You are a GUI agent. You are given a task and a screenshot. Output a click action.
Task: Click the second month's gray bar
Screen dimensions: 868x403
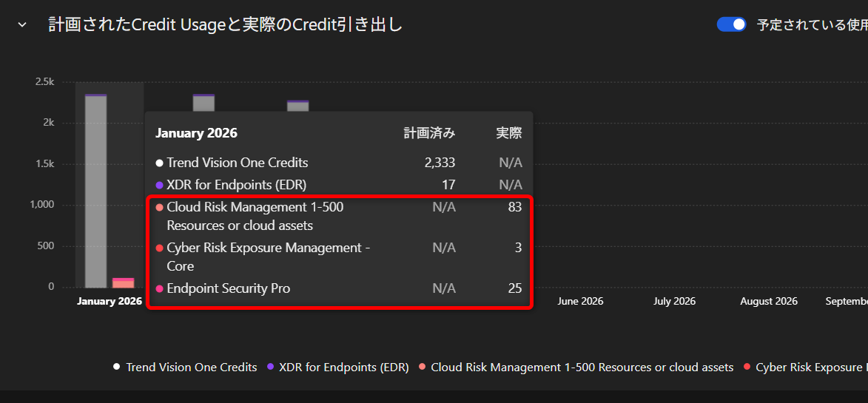click(x=203, y=104)
